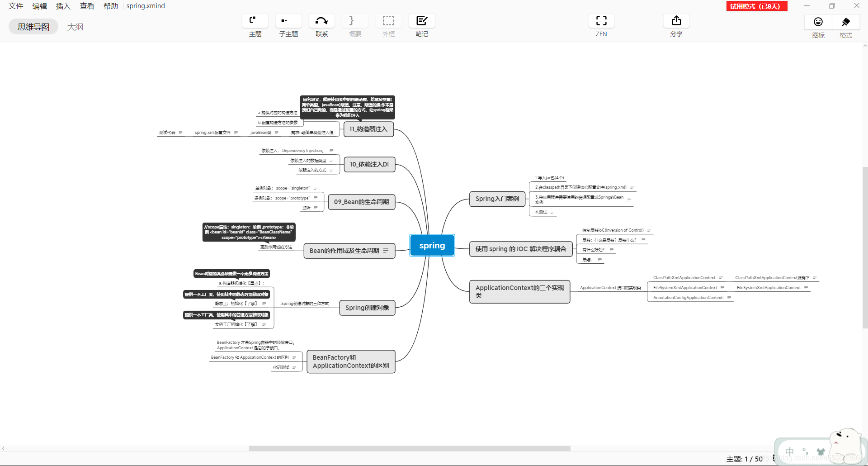Open note icon beside 静态工厂初始化【了解】

point(264,304)
